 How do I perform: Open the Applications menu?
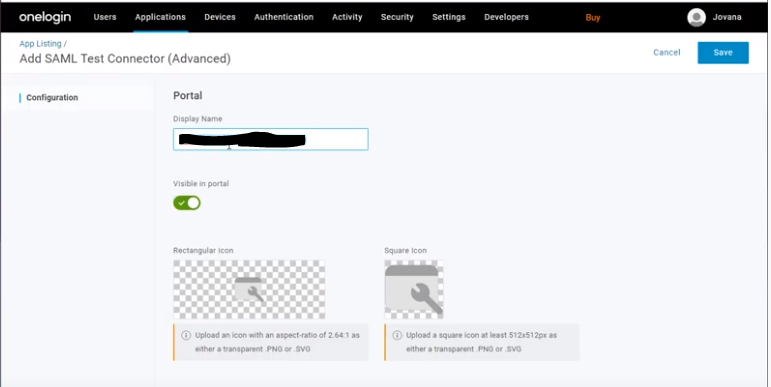tap(160, 17)
